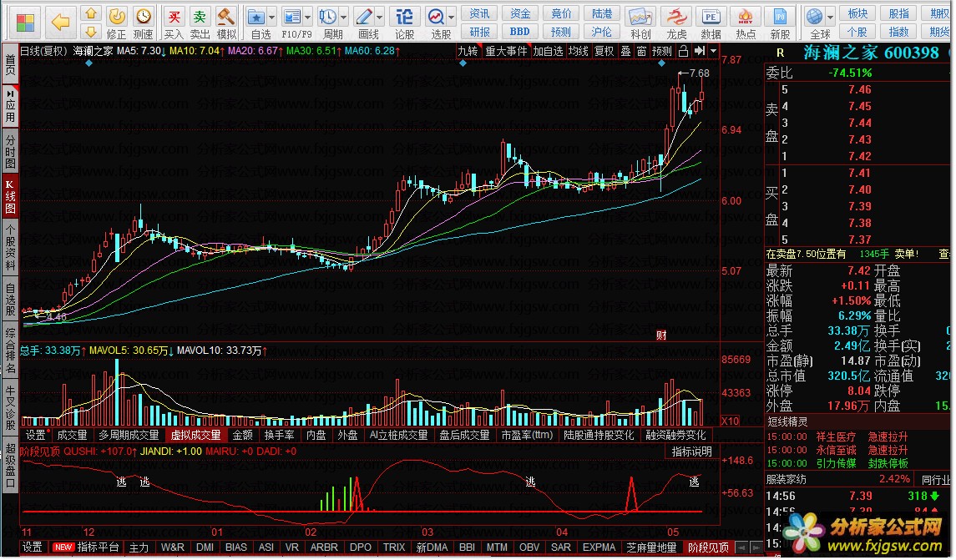Click the 买入 buy icon

(174, 23)
